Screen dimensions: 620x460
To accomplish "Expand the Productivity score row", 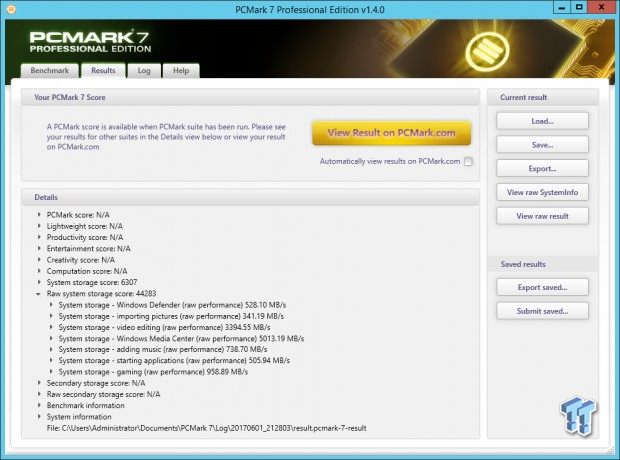I will pos(39,237).
